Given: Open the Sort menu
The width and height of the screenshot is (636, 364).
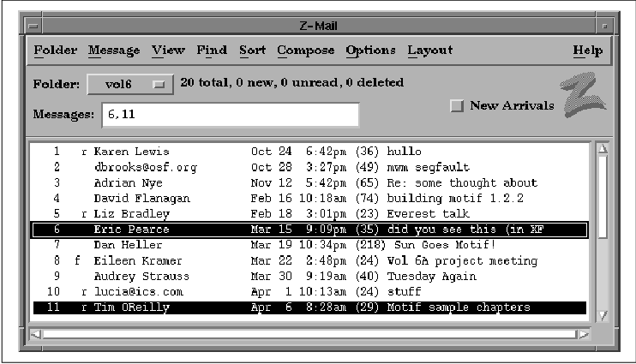Looking at the screenshot, I should 252,51.
